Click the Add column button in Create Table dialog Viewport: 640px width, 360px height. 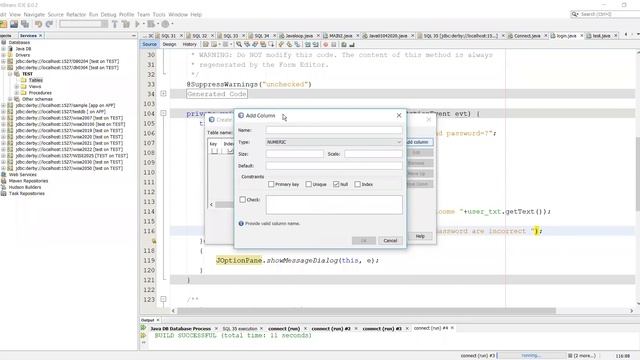coord(419,142)
